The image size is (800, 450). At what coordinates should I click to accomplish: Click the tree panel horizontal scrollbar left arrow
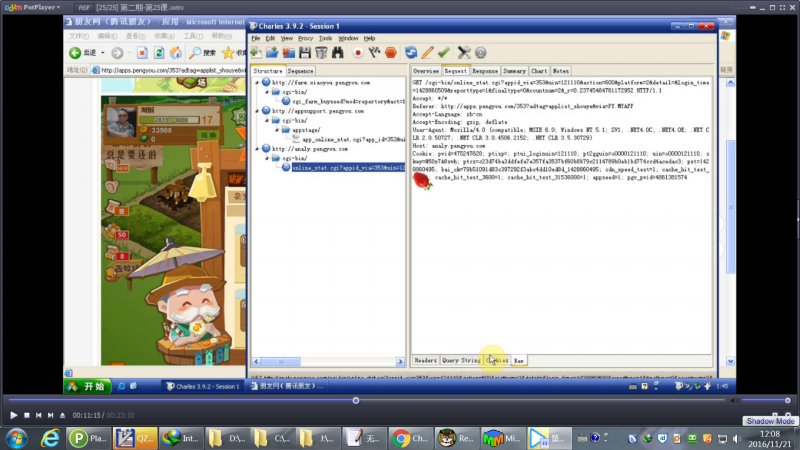(x=256, y=362)
